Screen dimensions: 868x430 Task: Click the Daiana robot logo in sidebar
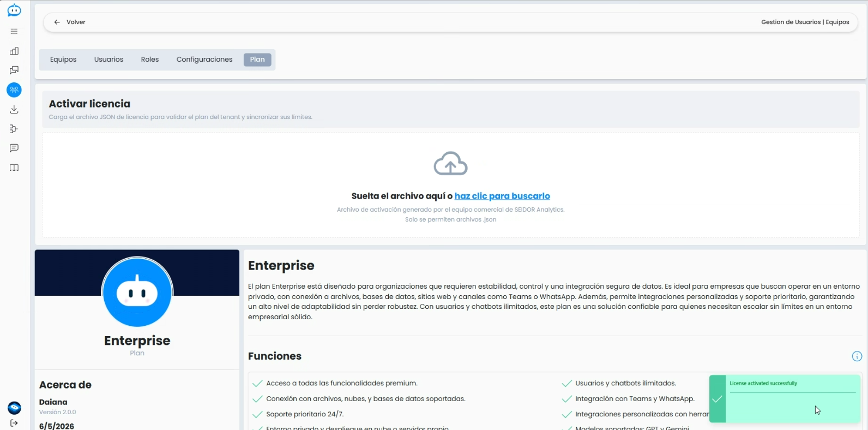(14, 10)
